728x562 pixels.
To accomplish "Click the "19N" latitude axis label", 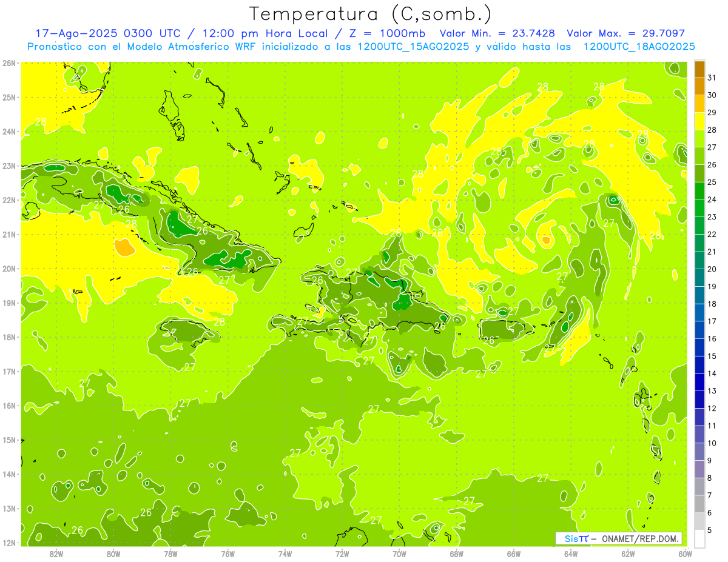I will point(9,303).
